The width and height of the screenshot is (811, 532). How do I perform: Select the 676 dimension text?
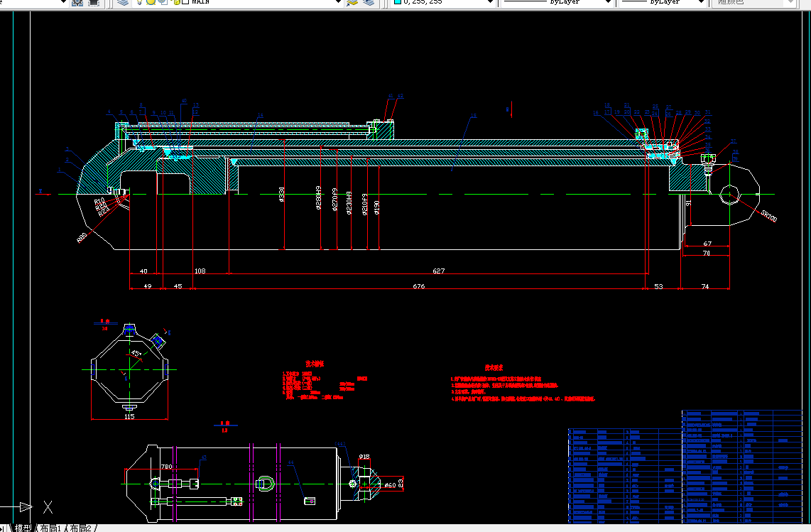coord(419,286)
